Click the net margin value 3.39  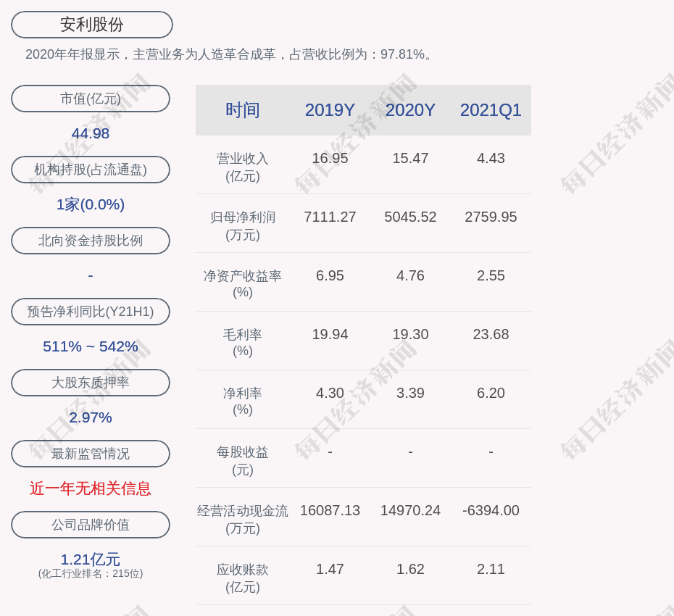(410, 393)
